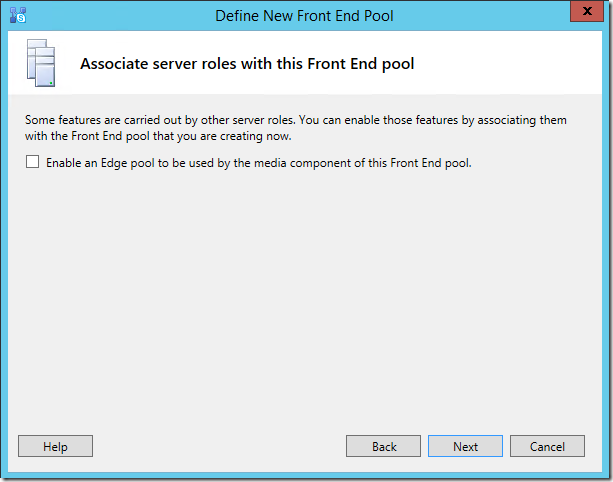
Task: Click the red X button at top right
Action: pyautogui.click(x=587, y=11)
